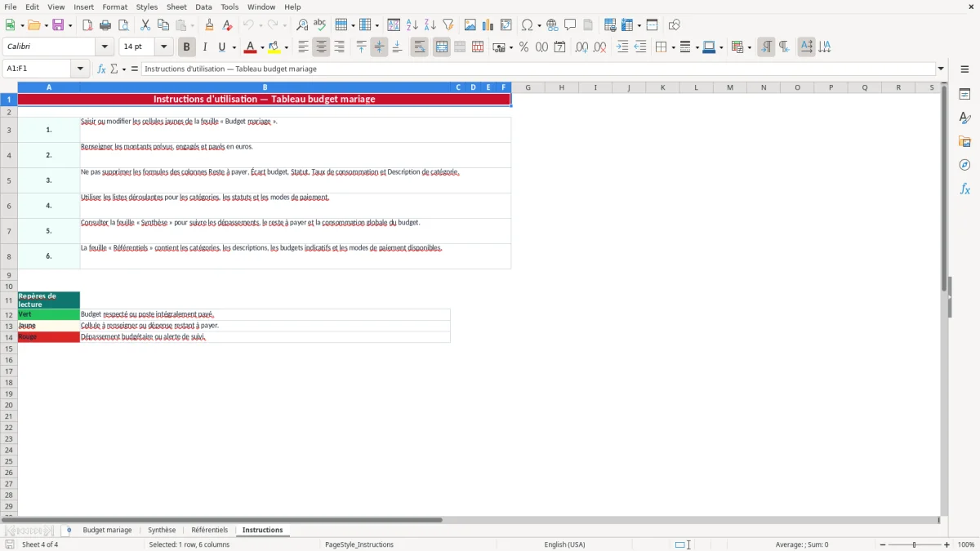
Task: Copy selection using Copy icon
Action: tap(163, 25)
